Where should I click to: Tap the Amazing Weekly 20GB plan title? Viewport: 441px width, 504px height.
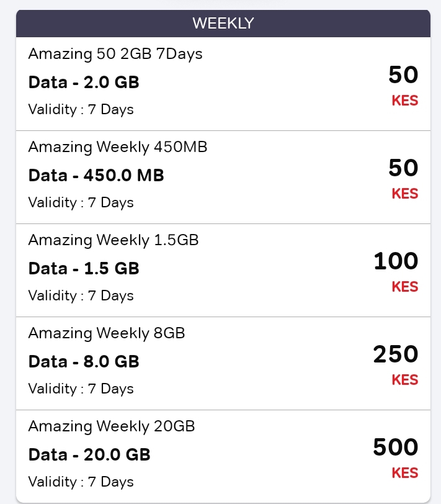(112, 426)
